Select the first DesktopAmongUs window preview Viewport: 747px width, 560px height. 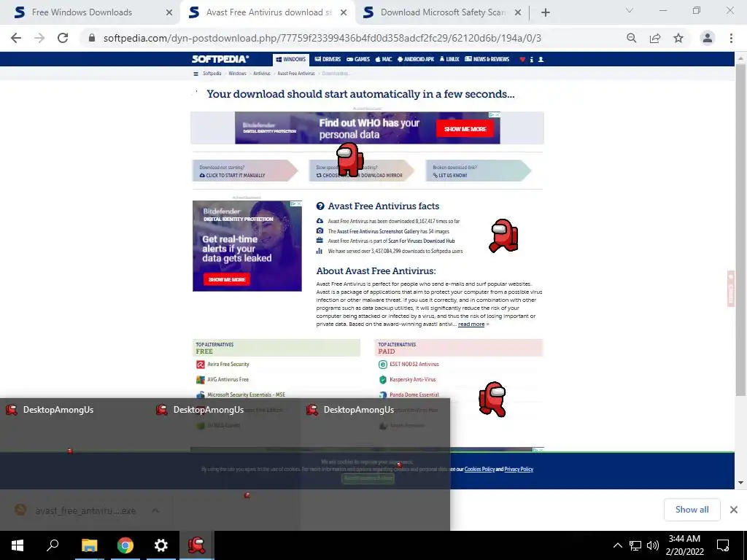75,464
